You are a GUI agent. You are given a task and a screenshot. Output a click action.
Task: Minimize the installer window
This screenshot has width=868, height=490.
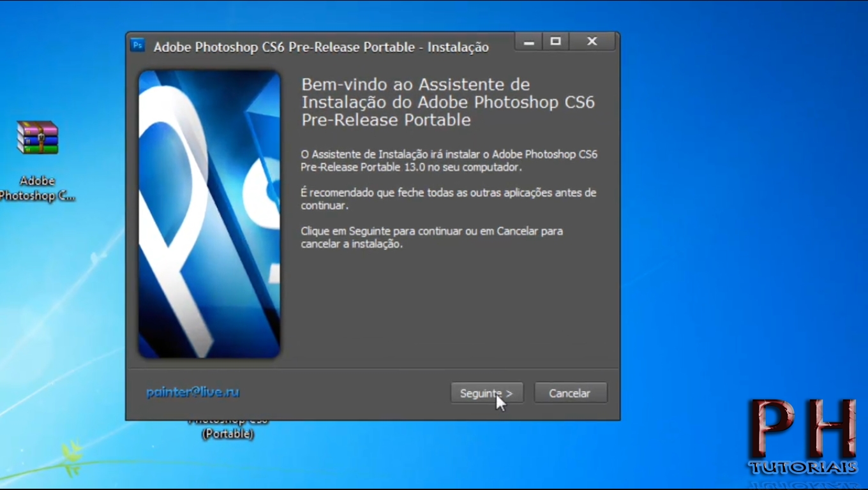tap(528, 42)
